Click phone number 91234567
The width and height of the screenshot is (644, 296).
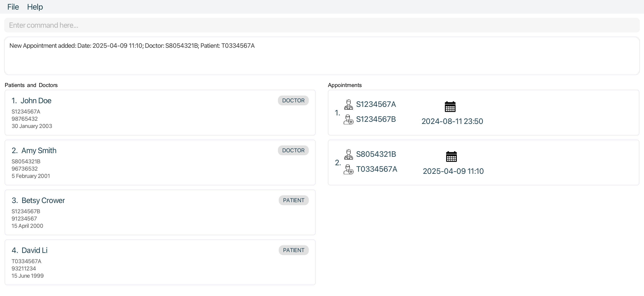coord(24,218)
